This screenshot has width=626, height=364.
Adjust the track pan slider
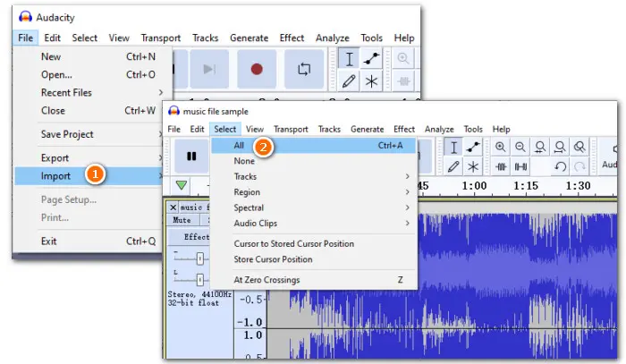click(x=200, y=279)
